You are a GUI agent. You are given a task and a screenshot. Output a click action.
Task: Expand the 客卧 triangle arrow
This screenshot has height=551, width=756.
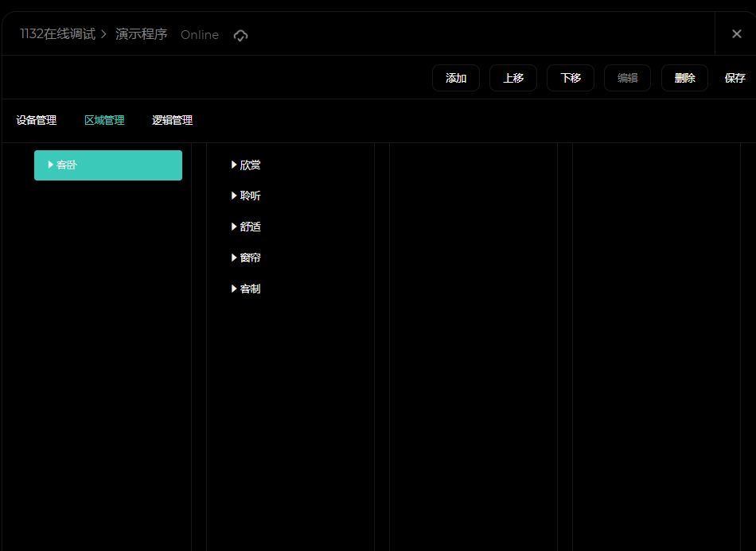51,165
